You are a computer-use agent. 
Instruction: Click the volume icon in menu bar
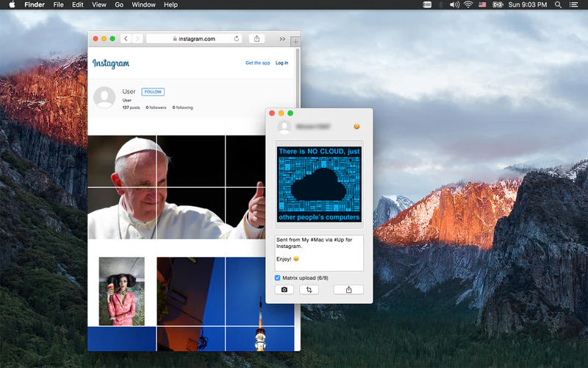pos(454,4)
